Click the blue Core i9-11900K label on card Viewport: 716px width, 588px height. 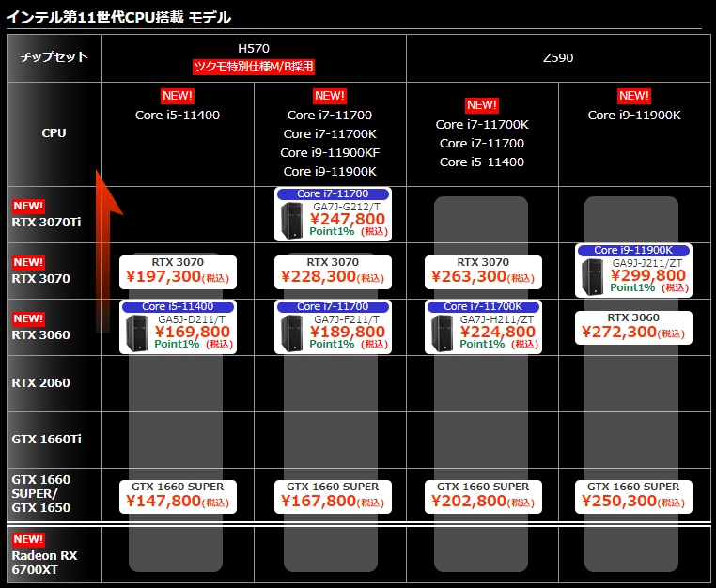[x=633, y=250]
